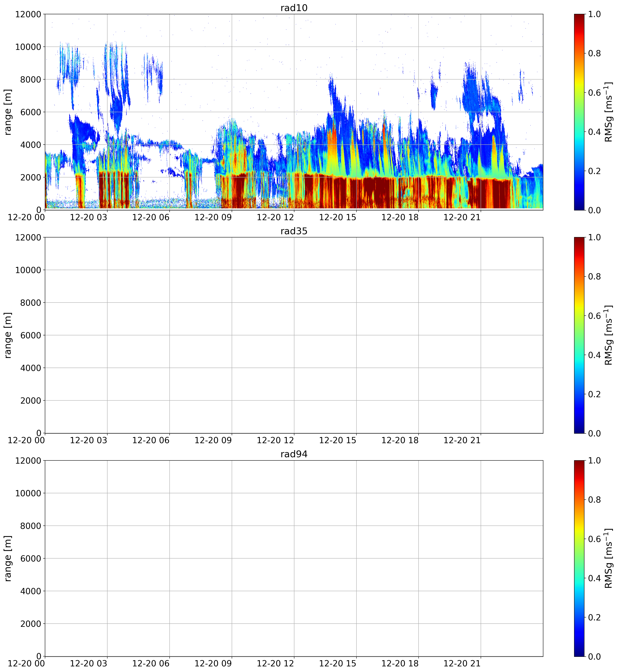Click the 4000 range tick of the rad35 plot
Image resolution: width=618 pixels, height=672 pixels.
(x=30, y=368)
